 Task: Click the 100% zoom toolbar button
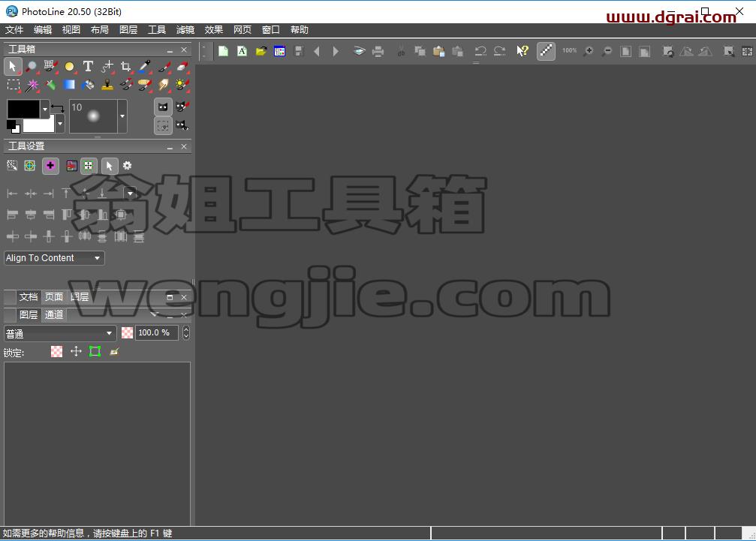(x=569, y=50)
